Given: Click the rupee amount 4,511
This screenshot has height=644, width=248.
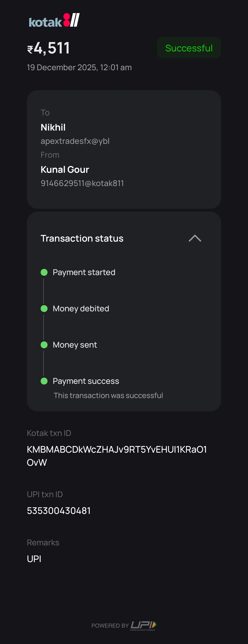Looking at the screenshot, I should [48, 48].
